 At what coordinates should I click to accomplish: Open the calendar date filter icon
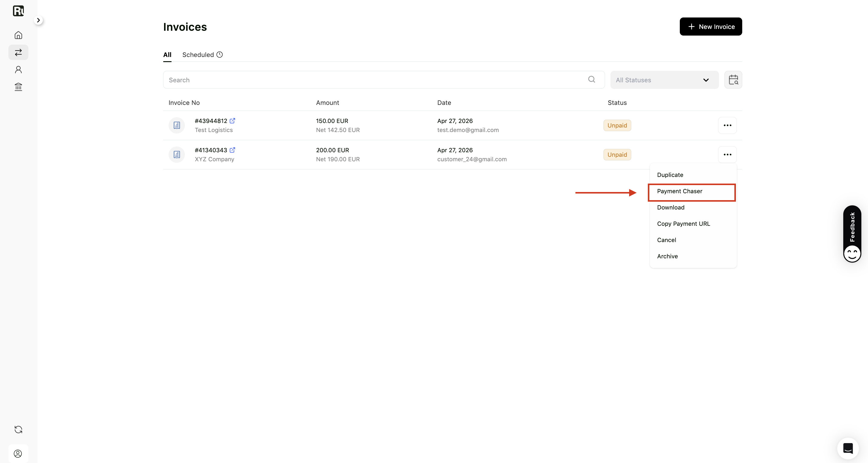[x=733, y=80]
